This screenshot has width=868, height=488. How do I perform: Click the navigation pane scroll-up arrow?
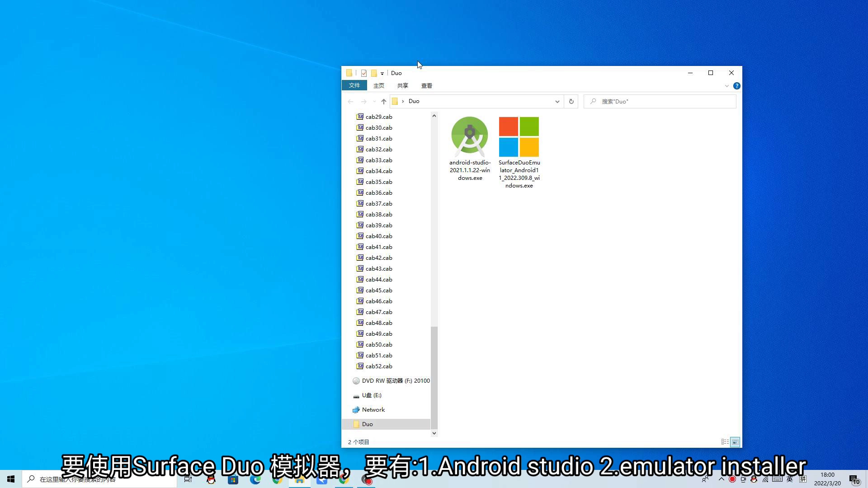(x=434, y=116)
